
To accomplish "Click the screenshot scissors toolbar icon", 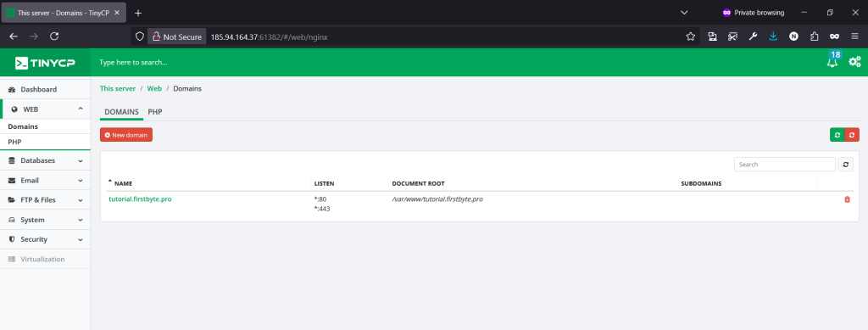I will 732,36.
